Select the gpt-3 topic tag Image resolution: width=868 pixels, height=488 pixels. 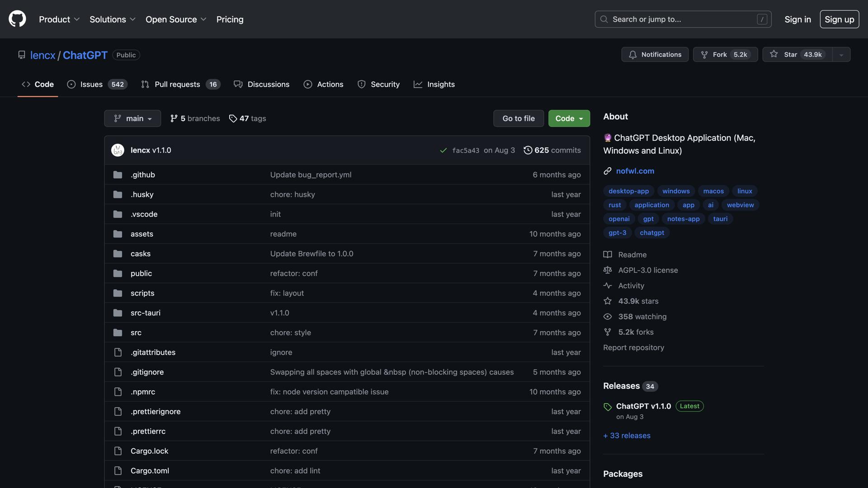[x=617, y=232]
